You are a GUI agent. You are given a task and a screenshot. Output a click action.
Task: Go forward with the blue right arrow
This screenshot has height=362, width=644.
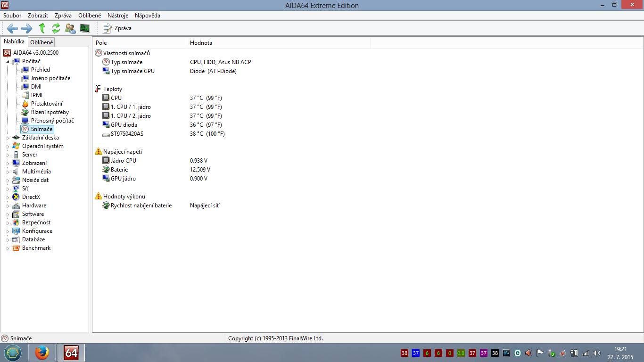point(27,28)
